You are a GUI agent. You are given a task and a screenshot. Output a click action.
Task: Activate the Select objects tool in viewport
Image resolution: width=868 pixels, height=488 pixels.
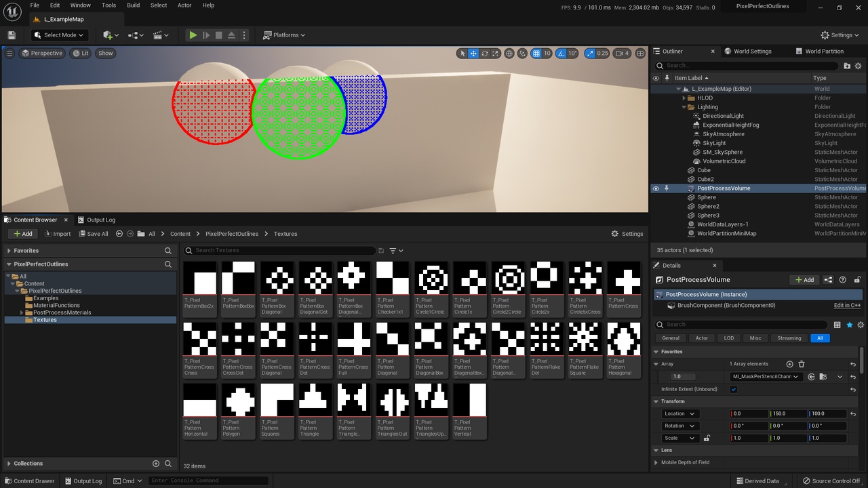pyautogui.click(x=462, y=54)
